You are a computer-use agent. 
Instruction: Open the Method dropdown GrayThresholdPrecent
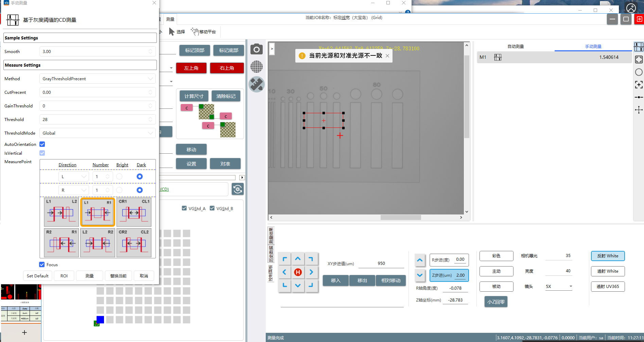click(97, 79)
